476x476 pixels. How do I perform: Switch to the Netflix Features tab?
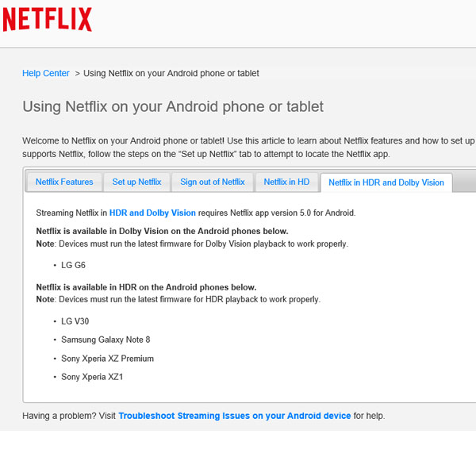64,182
